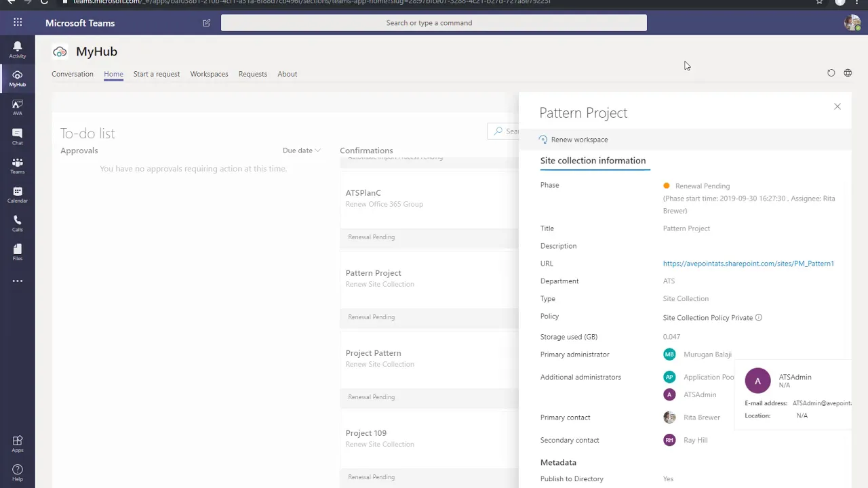
Task: Show policy info icon next to Site Collection Policy Private
Action: click(x=759, y=317)
